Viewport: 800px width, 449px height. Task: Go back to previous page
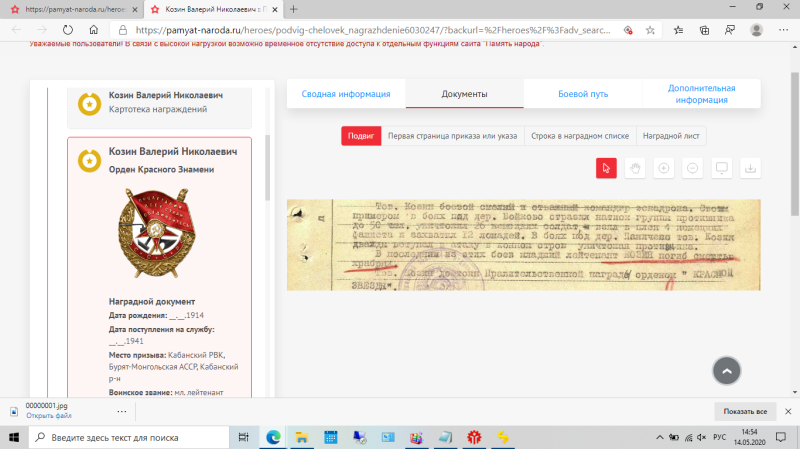[16, 30]
